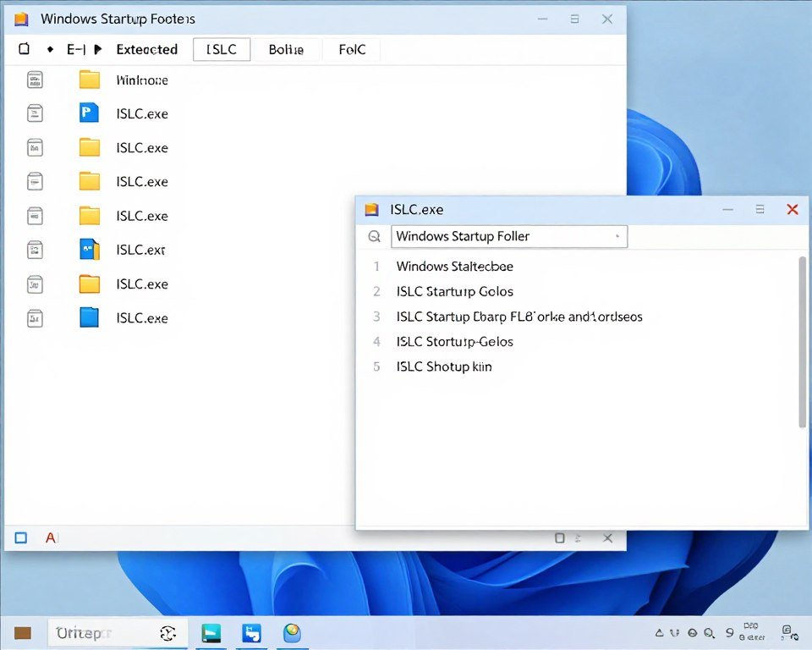Open the terminal icon on the taskbar
The height and width of the screenshot is (650, 812).
211,632
